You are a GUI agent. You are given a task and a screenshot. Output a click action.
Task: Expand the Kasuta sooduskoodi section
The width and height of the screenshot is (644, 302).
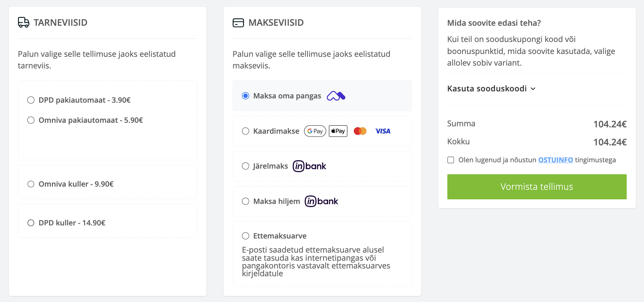(x=487, y=89)
